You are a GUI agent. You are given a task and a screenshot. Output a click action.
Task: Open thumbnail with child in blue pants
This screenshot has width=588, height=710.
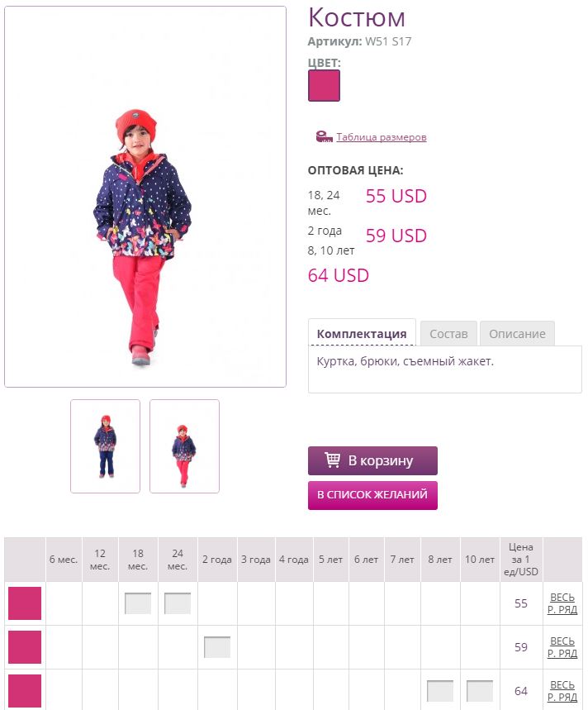106,446
